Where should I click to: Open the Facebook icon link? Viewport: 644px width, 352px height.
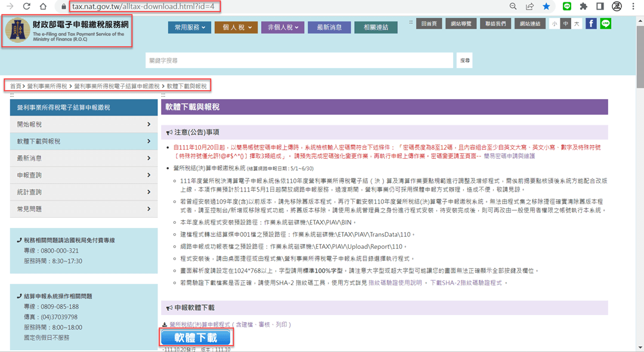[591, 24]
